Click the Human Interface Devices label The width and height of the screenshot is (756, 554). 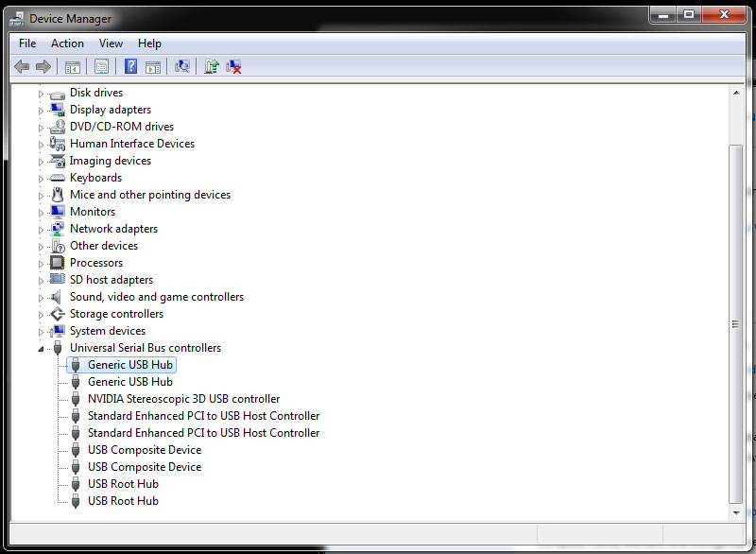(x=132, y=144)
